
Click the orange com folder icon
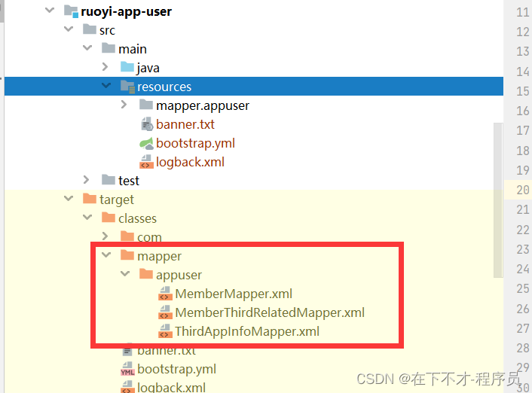click(x=127, y=236)
